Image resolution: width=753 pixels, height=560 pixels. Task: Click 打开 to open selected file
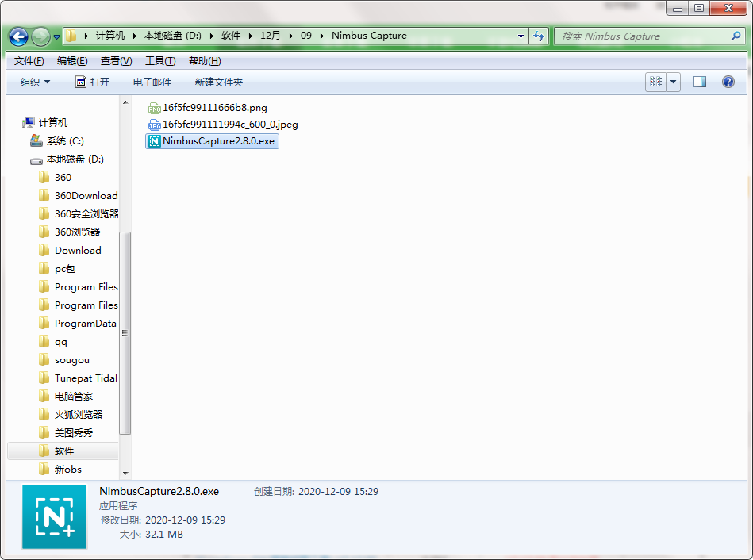click(93, 82)
